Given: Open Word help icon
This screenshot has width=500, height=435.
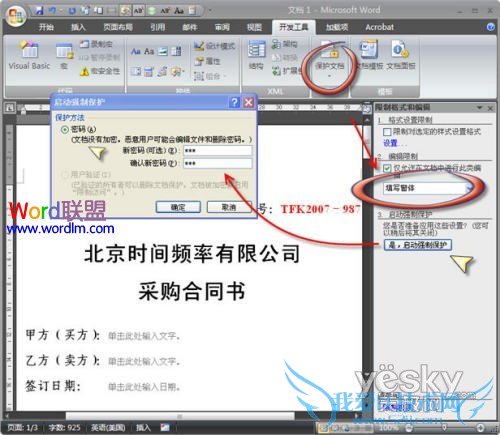Looking at the screenshot, I should (x=490, y=27).
